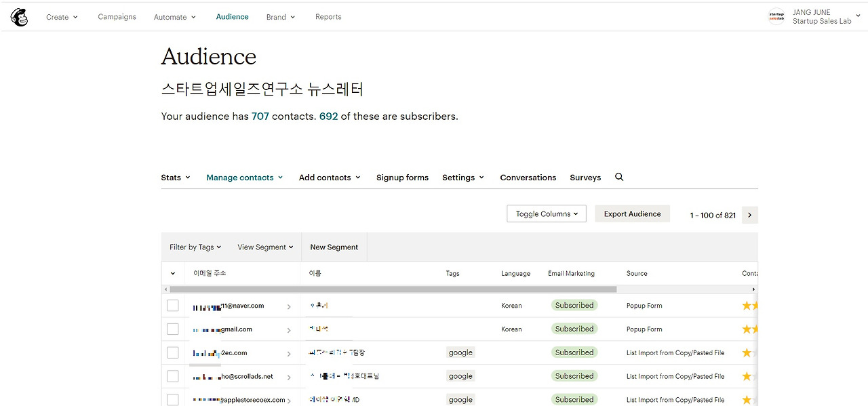Click Popup Form source in naver.com row
This screenshot has height=406, width=868.
[x=644, y=306]
